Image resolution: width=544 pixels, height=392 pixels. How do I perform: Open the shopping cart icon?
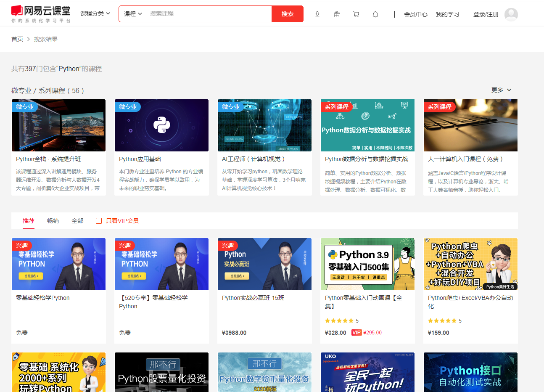(356, 14)
